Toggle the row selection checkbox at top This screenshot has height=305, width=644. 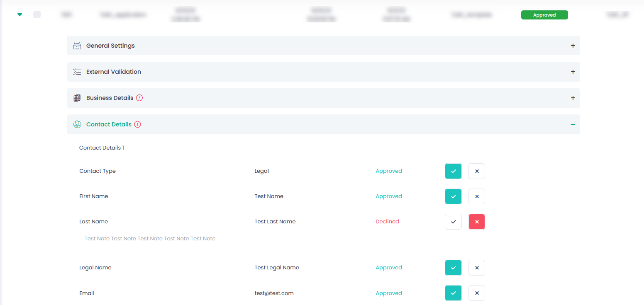37,15
